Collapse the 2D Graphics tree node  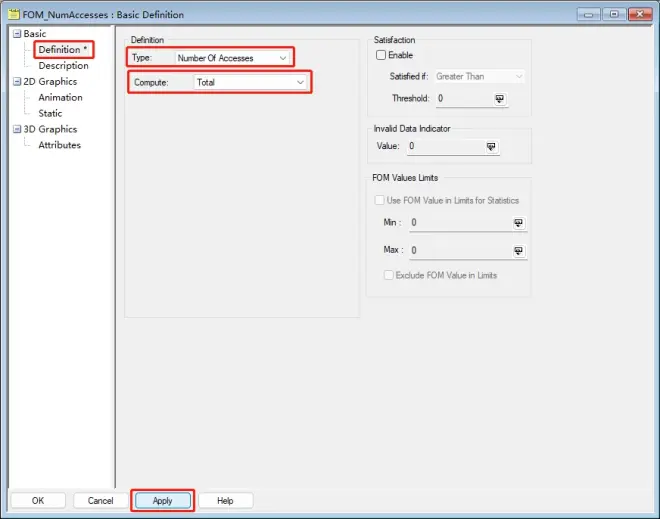point(15,82)
